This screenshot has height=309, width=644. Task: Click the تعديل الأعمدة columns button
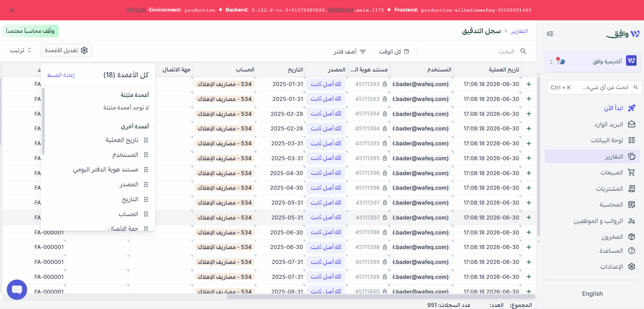click(66, 50)
